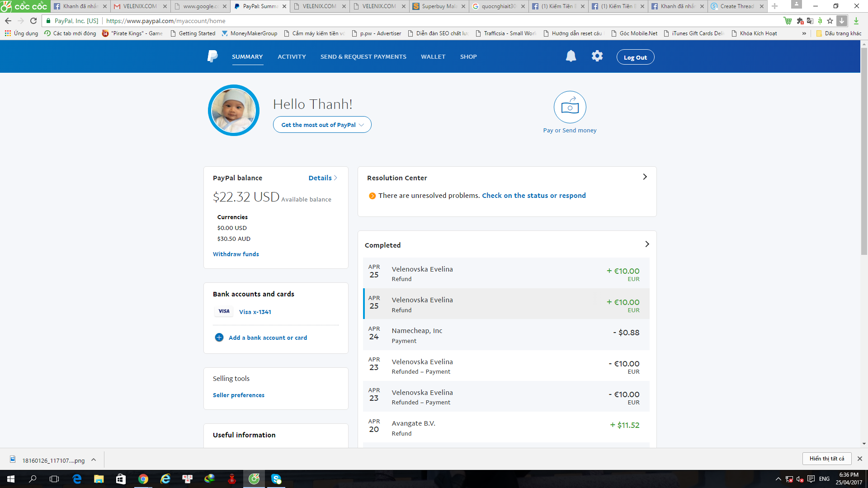Click the $30.50 AUD currency line
This screenshot has height=488, width=868.
(x=234, y=239)
